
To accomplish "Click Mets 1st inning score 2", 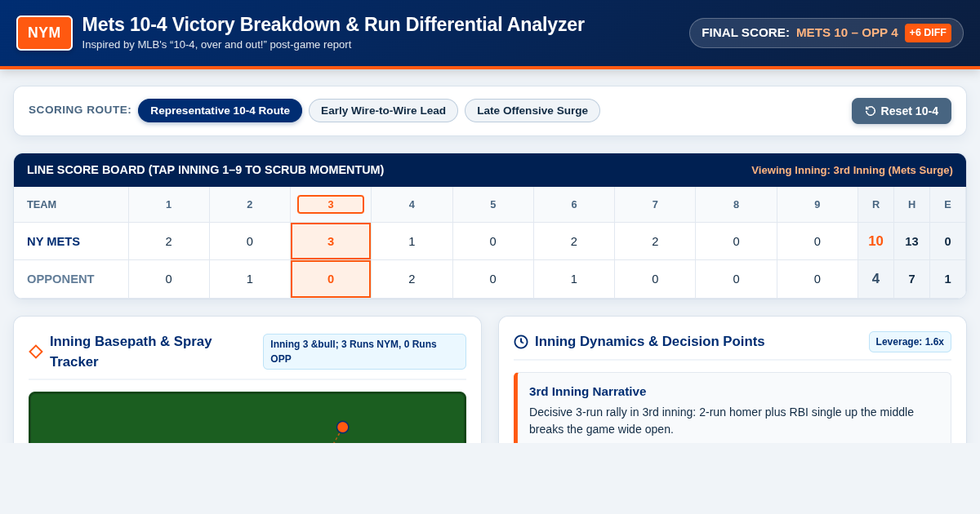I will [169, 241].
